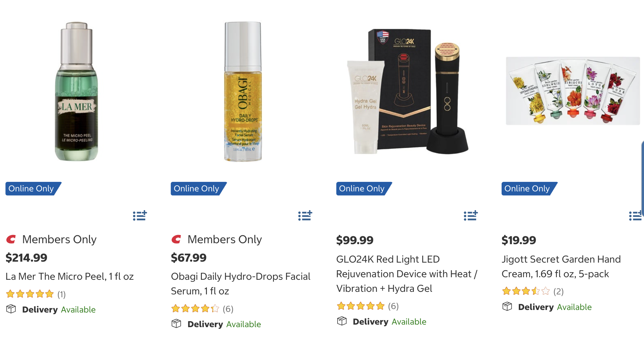644x337 pixels.
Task: Click delivery box icon under La Mer
Action: pyautogui.click(x=11, y=309)
